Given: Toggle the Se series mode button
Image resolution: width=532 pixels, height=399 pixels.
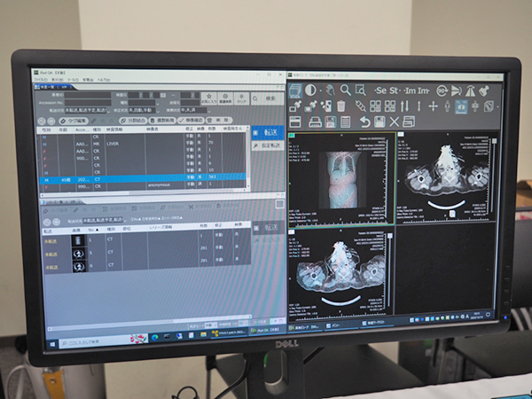Looking at the screenshot, I should click(x=381, y=90).
